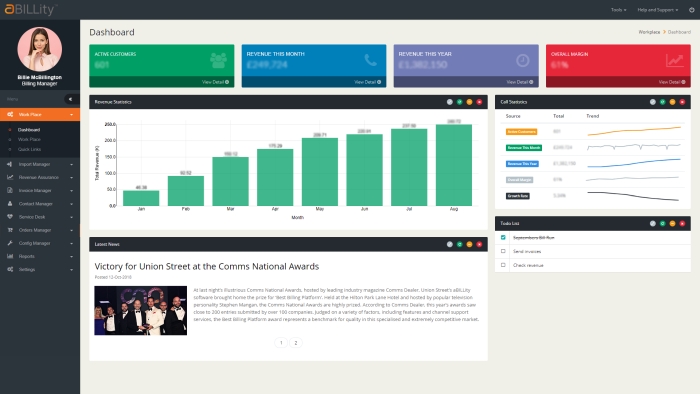Click Billie's profile avatar photo
The image size is (700, 394).
click(x=40, y=49)
